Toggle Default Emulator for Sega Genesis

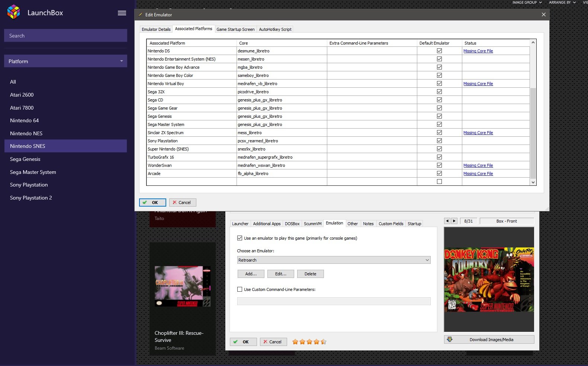(439, 116)
